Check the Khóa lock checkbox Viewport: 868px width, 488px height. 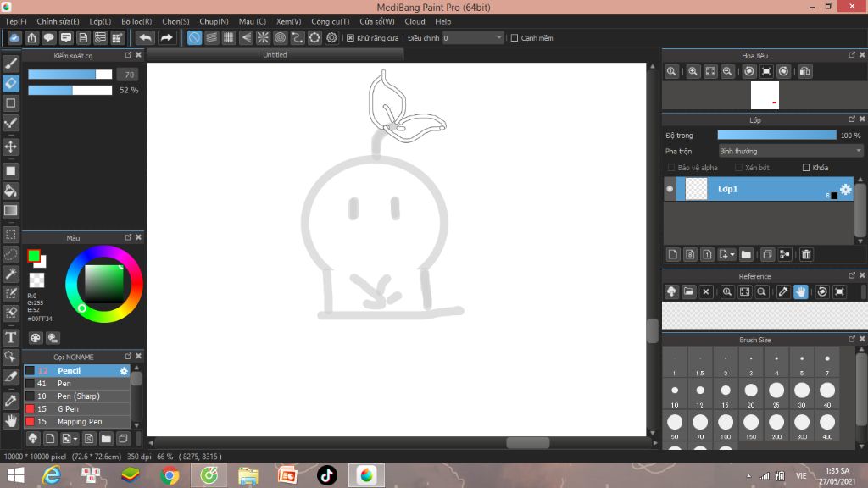click(806, 168)
